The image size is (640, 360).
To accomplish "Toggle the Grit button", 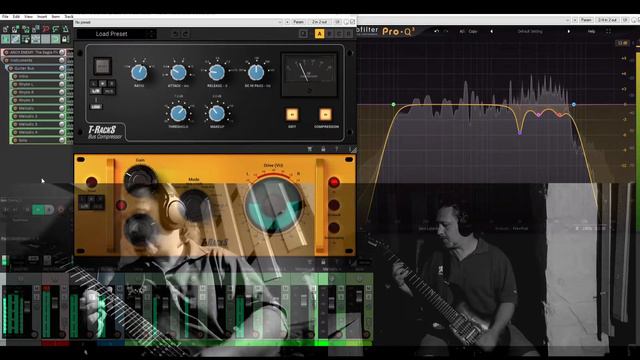I will tap(292, 115).
